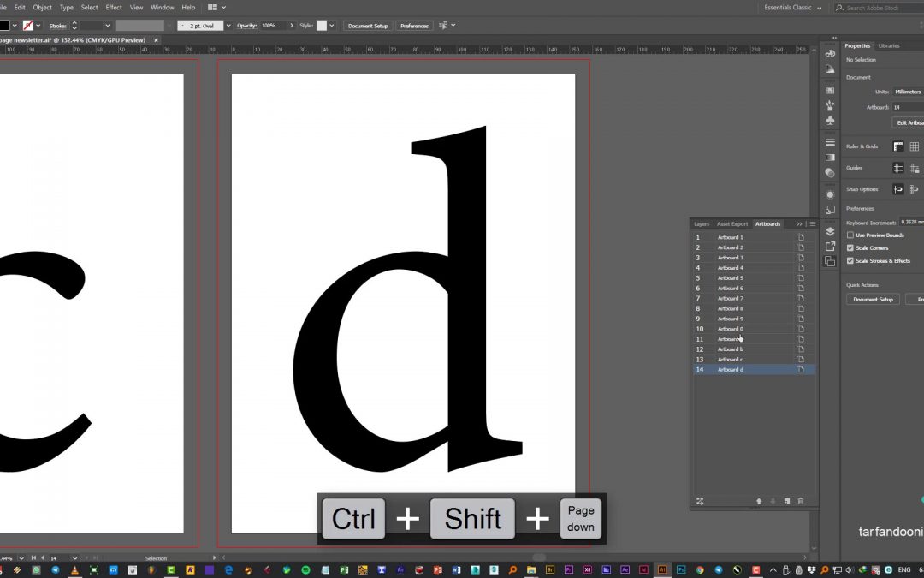Click the Delete Artboard trash icon
This screenshot has width=924, height=578.
click(x=800, y=501)
